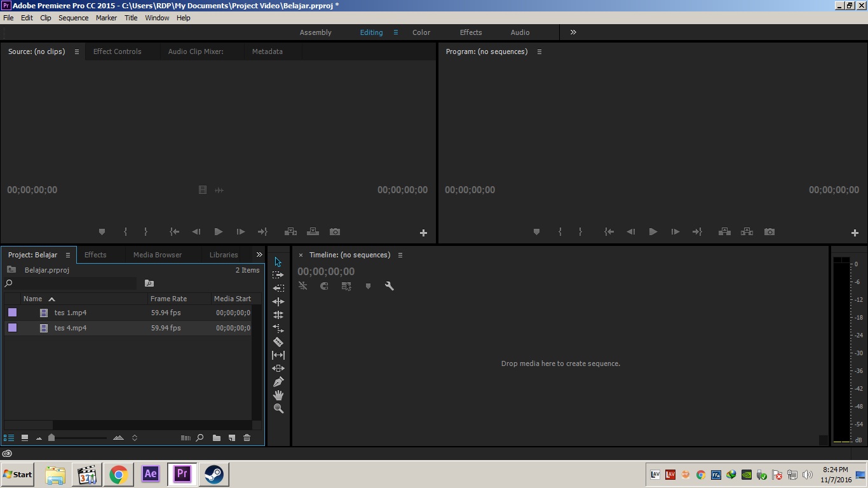Open the Timeline Display Settings wrench
Image resolution: width=868 pixels, height=488 pixels.
pyautogui.click(x=390, y=286)
